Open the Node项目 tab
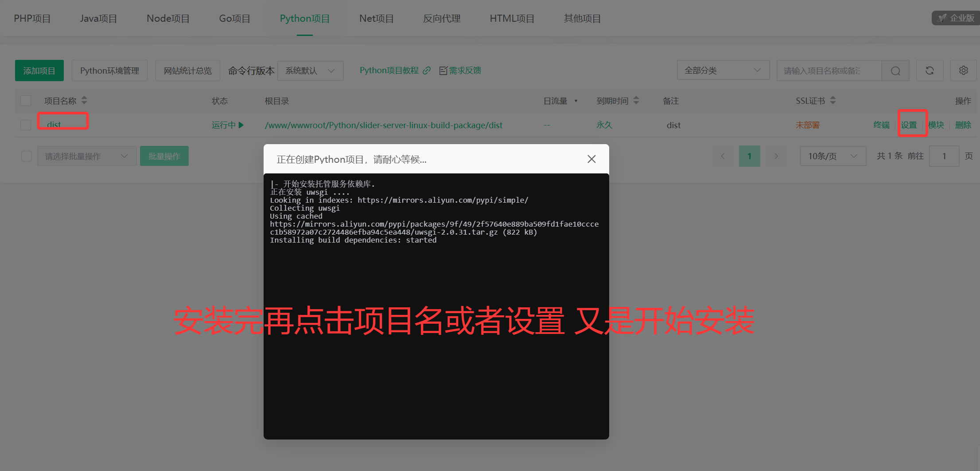980x471 pixels. (x=168, y=19)
